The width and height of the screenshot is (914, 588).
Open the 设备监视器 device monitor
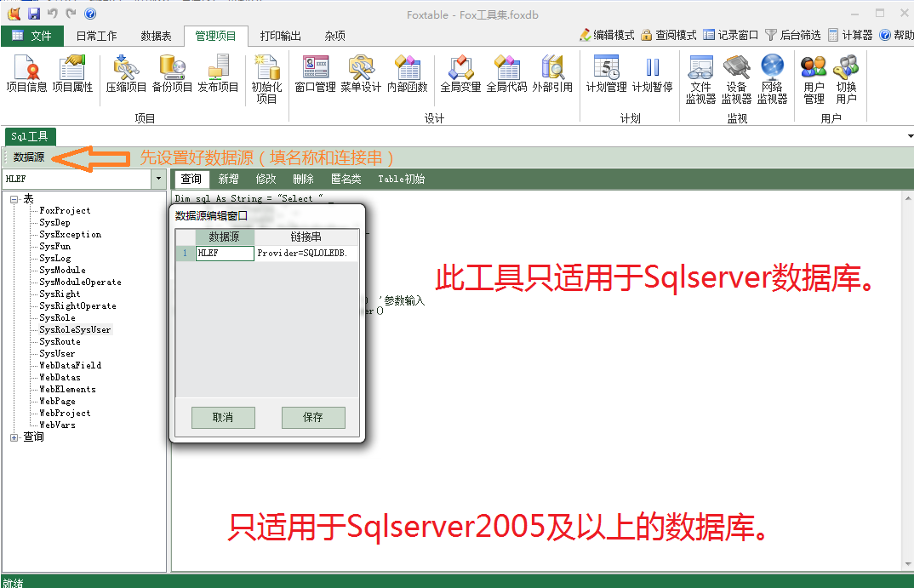(x=737, y=80)
